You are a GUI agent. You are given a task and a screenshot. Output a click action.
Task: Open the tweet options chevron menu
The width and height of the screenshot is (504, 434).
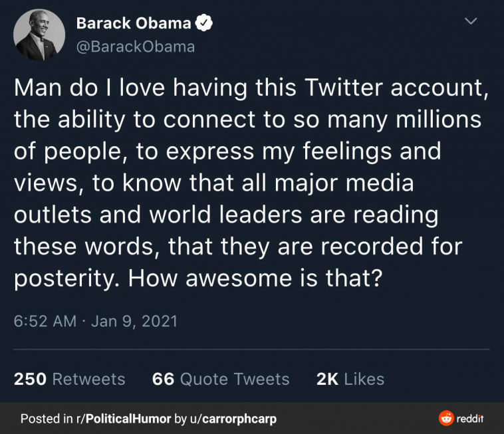coord(471,22)
